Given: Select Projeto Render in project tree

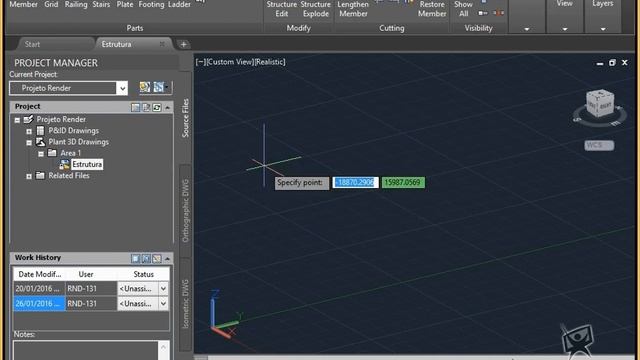Looking at the screenshot, I should click(61, 119).
